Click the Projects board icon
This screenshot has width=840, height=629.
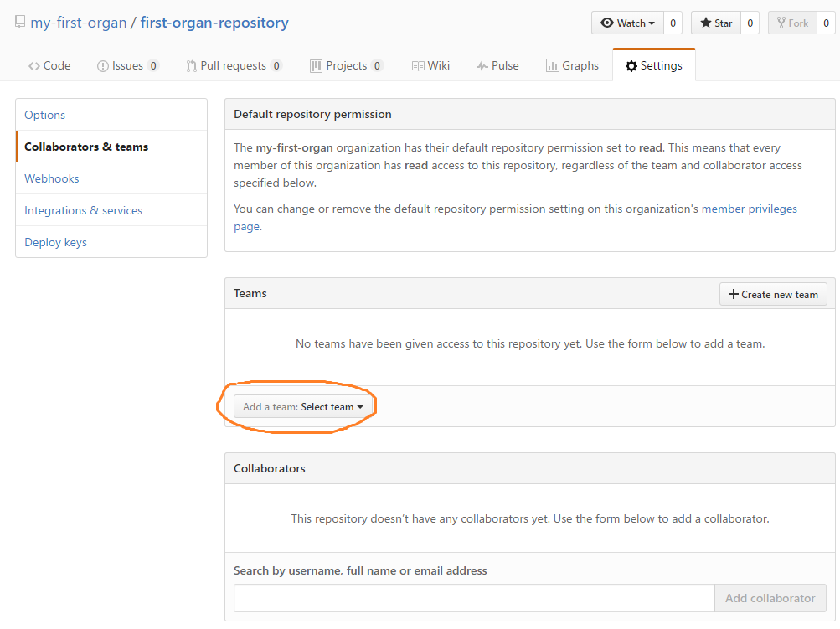[x=316, y=66]
